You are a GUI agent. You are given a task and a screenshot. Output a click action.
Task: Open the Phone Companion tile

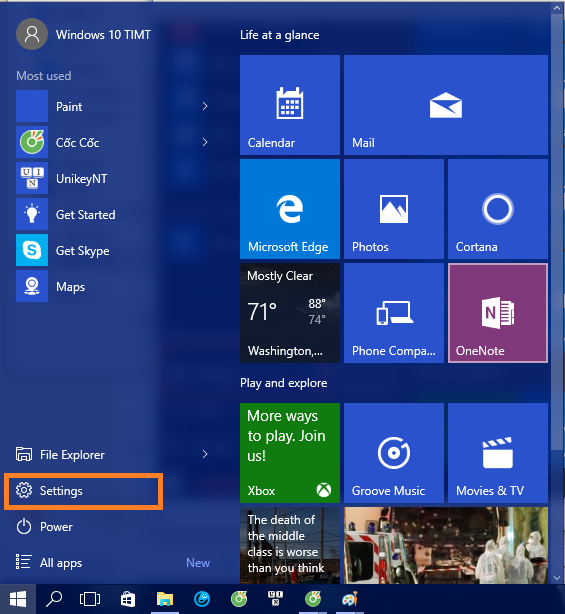394,313
